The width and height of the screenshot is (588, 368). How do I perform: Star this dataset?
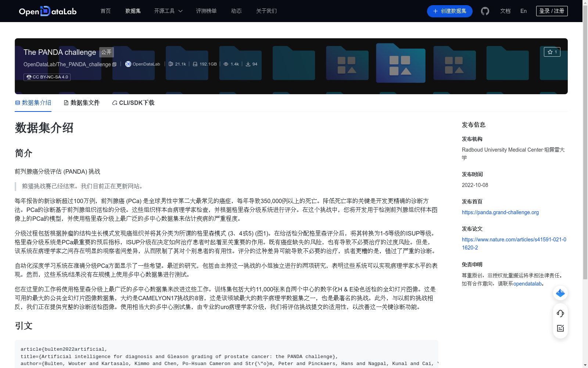552,52
